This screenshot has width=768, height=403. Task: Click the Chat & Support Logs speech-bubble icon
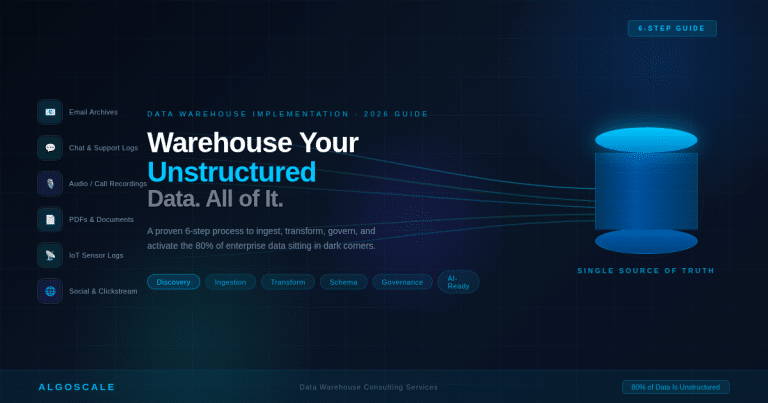(50, 148)
